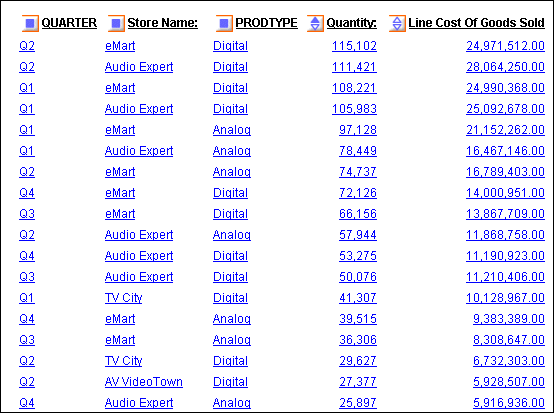Click the Quantity column header text
554x413 pixels.
click(x=352, y=23)
